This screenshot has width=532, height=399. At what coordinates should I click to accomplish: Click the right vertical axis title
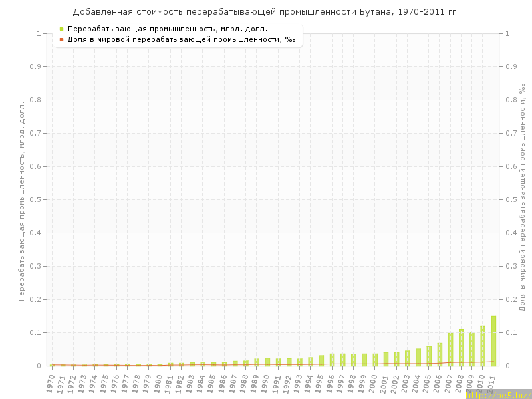point(521,199)
